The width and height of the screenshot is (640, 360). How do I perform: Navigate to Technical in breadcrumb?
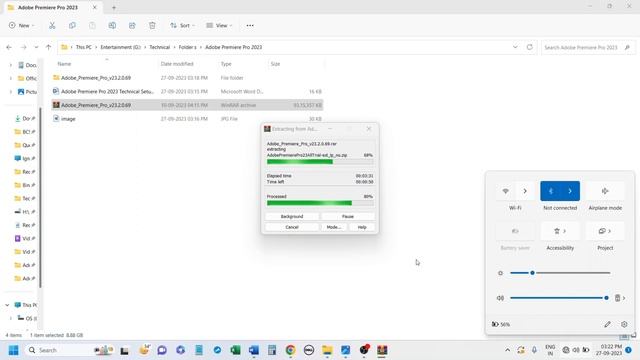pos(160,47)
